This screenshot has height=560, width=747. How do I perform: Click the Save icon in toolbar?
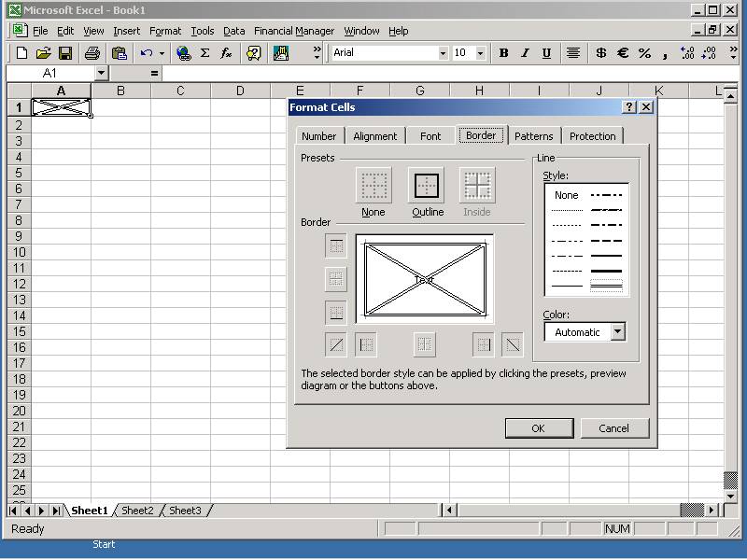coord(65,53)
